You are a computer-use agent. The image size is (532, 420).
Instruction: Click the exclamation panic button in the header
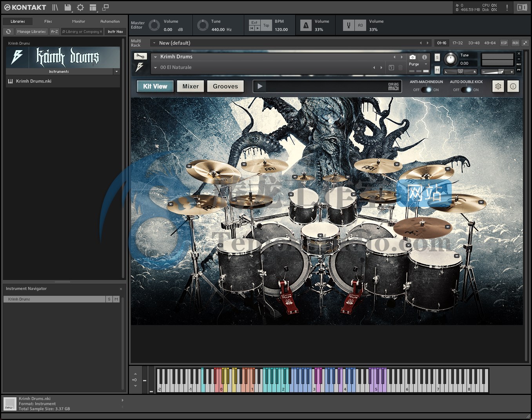[x=507, y=7]
